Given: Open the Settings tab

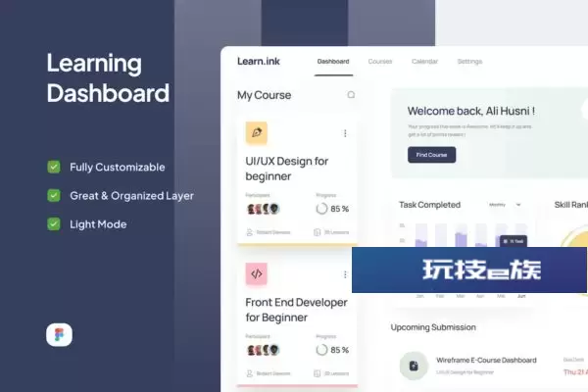Looking at the screenshot, I should [469, 62].
